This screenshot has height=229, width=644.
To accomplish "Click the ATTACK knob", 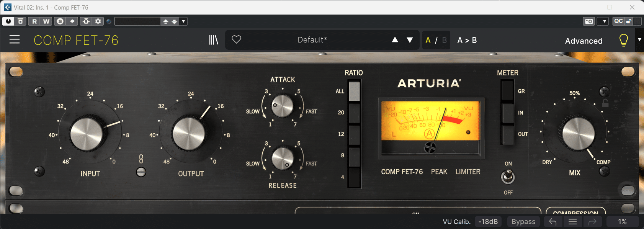I will (282, 106).
